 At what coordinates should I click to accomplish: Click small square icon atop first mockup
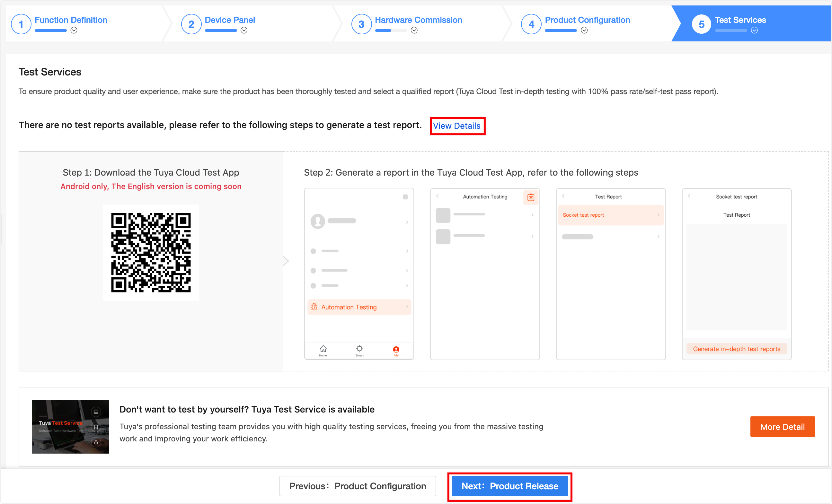(405, 197)
